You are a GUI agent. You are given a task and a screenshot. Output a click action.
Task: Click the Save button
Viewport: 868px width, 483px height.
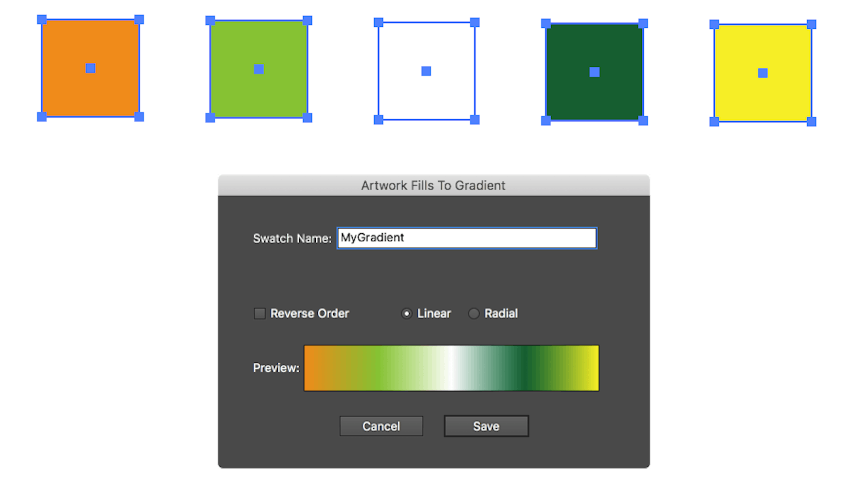[x=485, y=426]
